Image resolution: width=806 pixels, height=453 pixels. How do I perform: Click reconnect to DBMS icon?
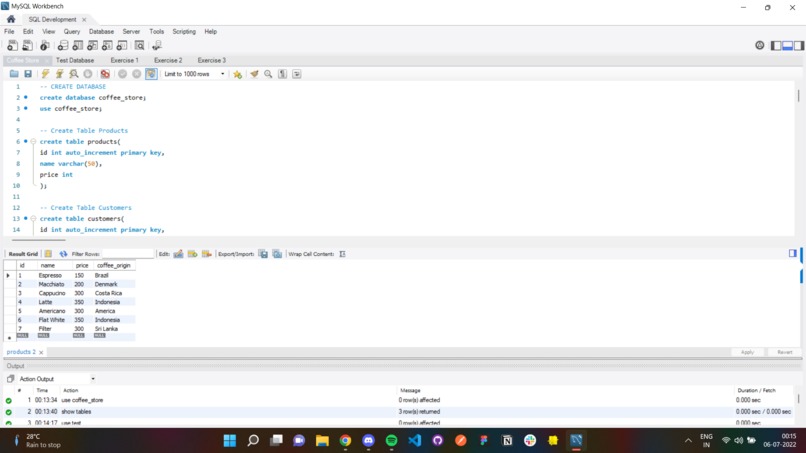point(157,46)
